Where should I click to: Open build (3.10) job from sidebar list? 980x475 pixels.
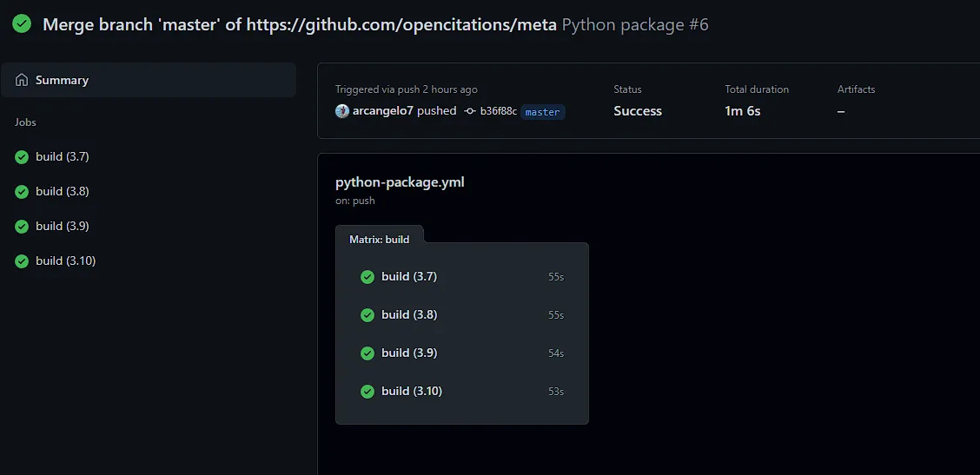(65, 261)
